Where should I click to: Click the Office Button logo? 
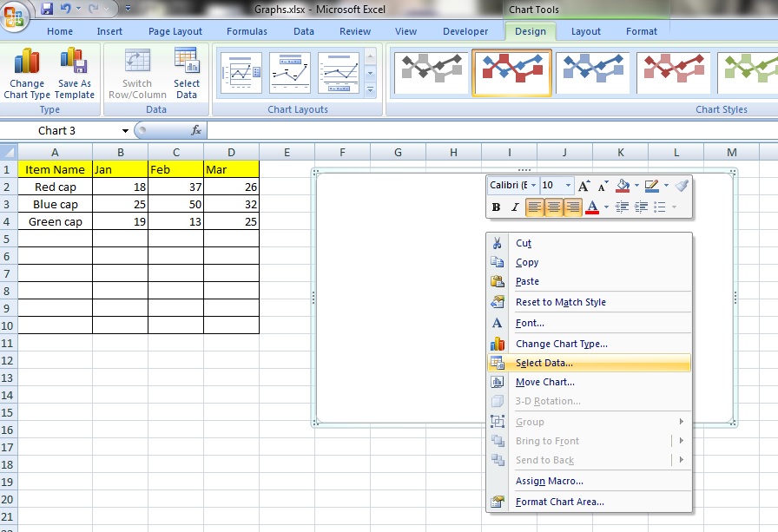15,15
